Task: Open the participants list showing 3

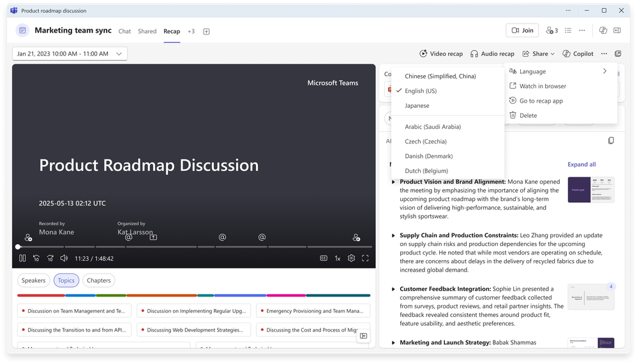Action: [x=551, y=31]
